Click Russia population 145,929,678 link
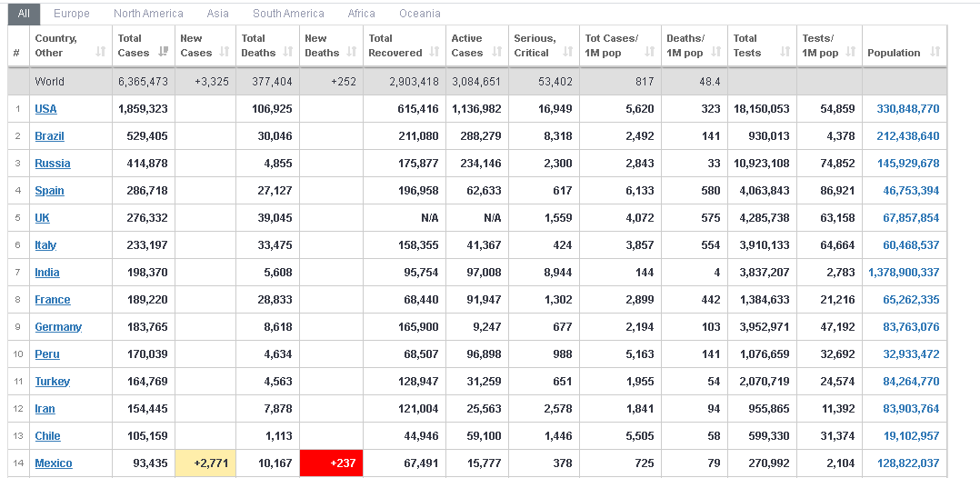 [x=908, y=163]
